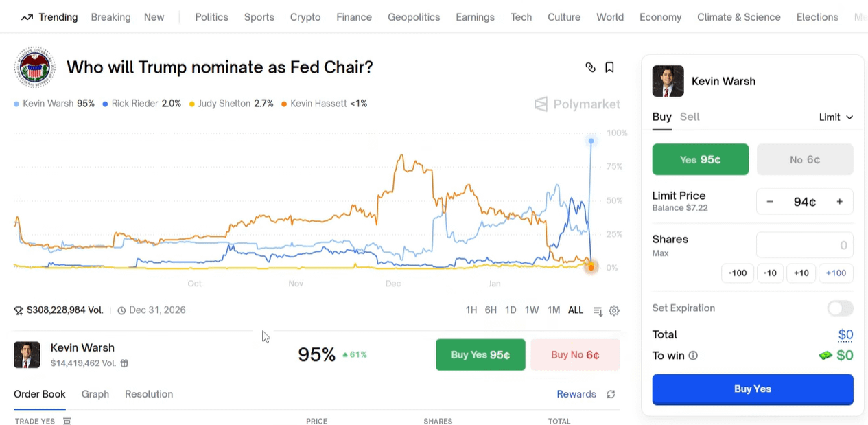868x425 pixels.
Task: Click the info icon next to To win
Action: point(693,356)
